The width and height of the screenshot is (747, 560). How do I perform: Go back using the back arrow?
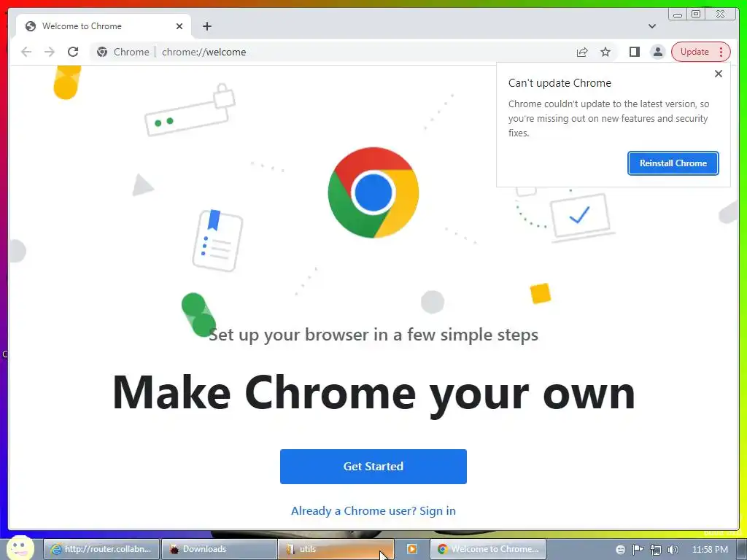[26, 52]
